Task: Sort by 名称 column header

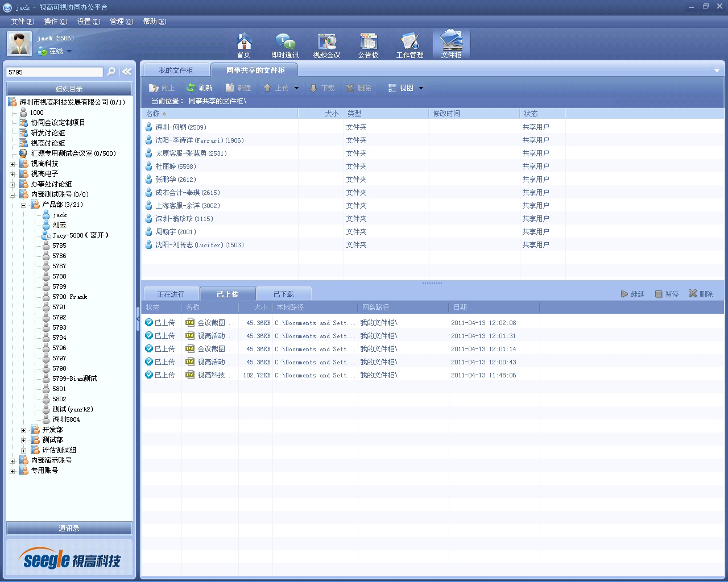Action: pos(220,114)
